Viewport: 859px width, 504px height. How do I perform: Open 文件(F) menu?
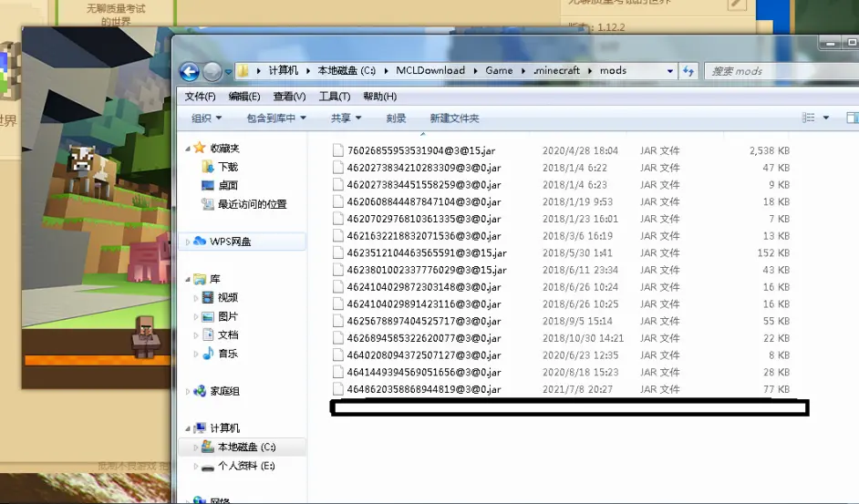point(200,97)
